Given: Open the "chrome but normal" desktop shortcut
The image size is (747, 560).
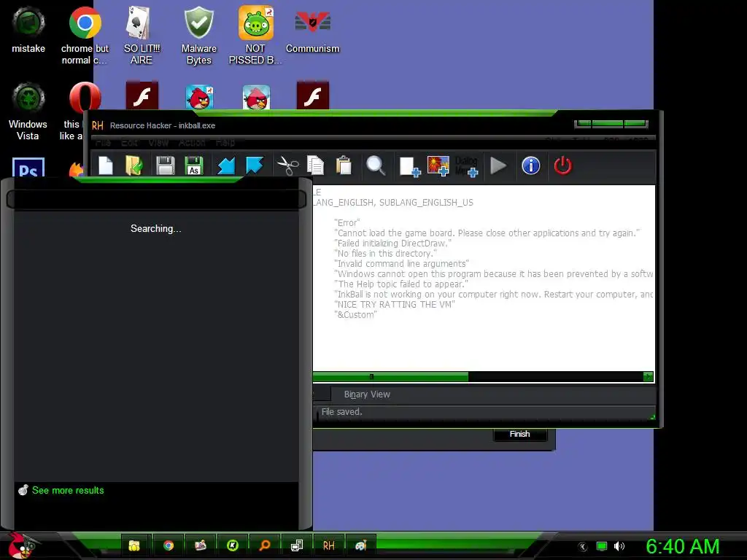Looking at the screenshot, I should pos(85,35).
